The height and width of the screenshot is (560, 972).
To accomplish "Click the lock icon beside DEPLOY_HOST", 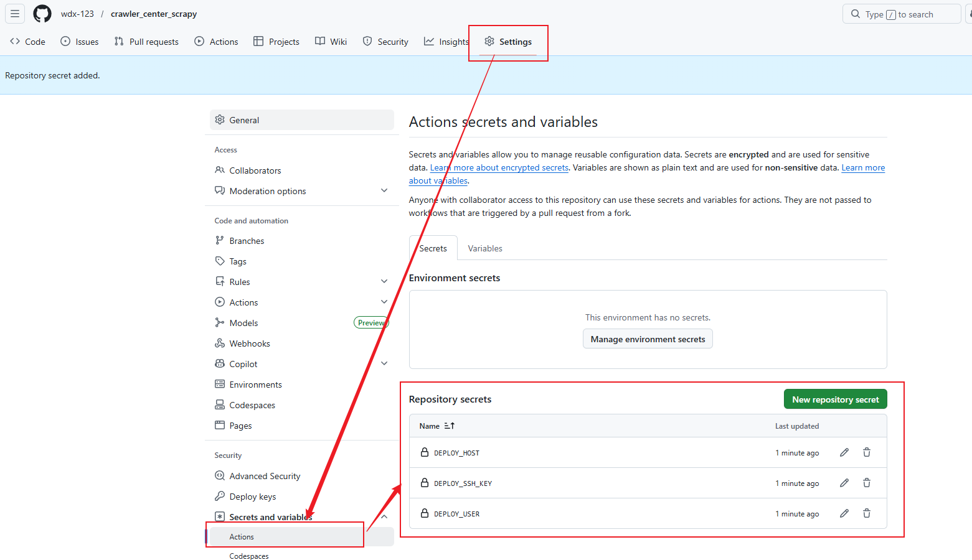I will pos(425,452).
